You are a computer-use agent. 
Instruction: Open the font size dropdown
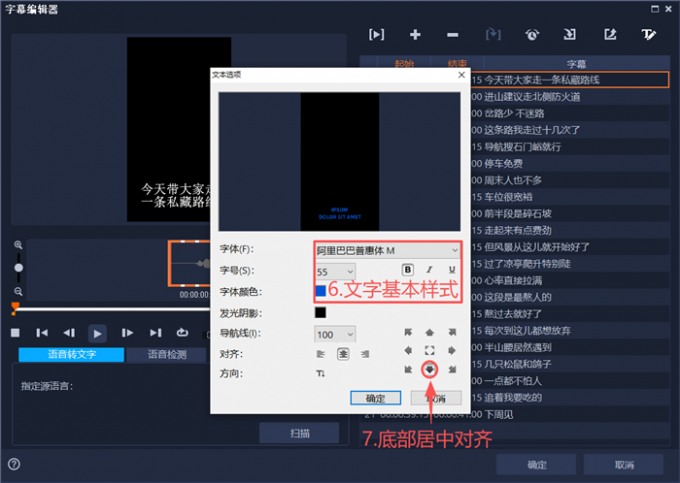[x=335, y=272]
